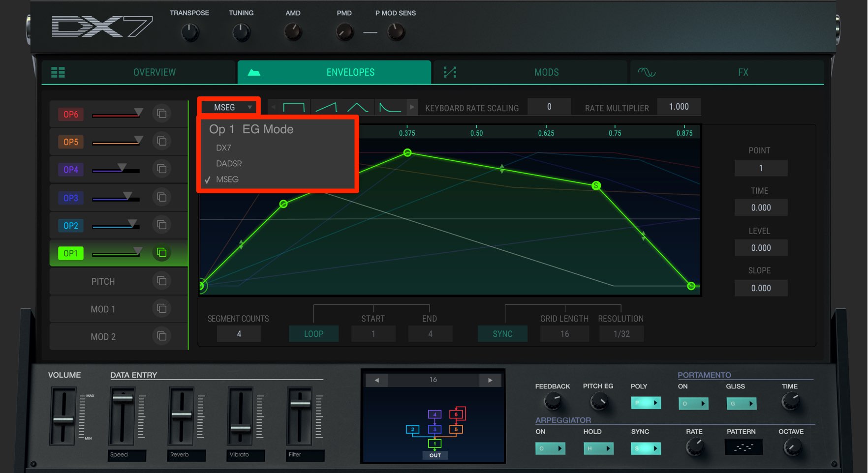
Task: Select the OP3 operator envelope
Action: click(70, 198)
